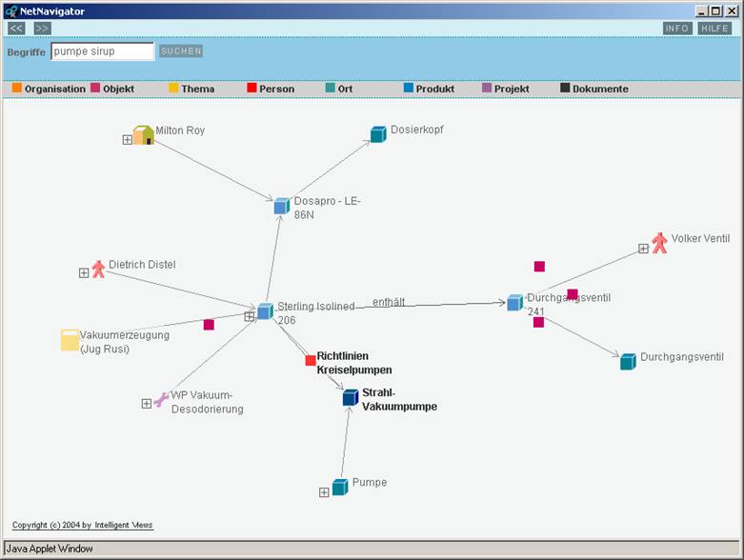Select the Dietrich Distel person icon
744x560 pixels.
[x=98, y=269]
